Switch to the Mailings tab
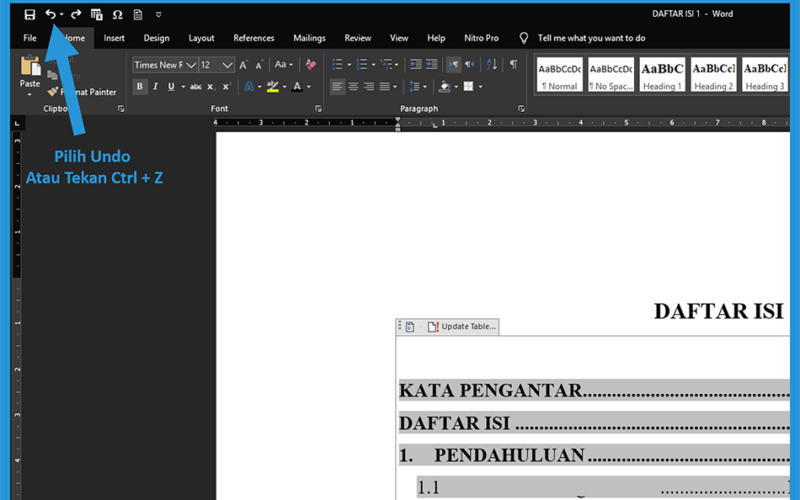The height and width of the screenshot is (500, 800). pyautogui.click(x=309, y=38)
